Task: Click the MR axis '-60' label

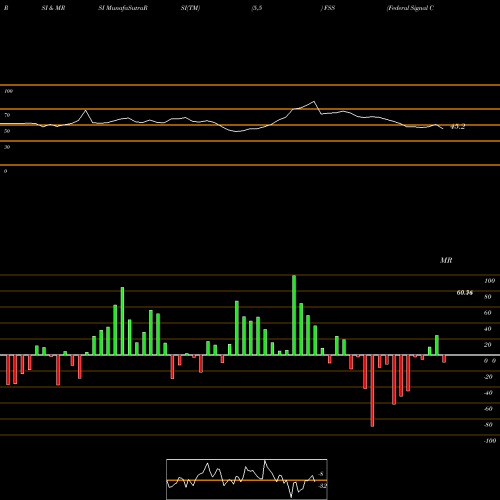Action: coord(488,409)
